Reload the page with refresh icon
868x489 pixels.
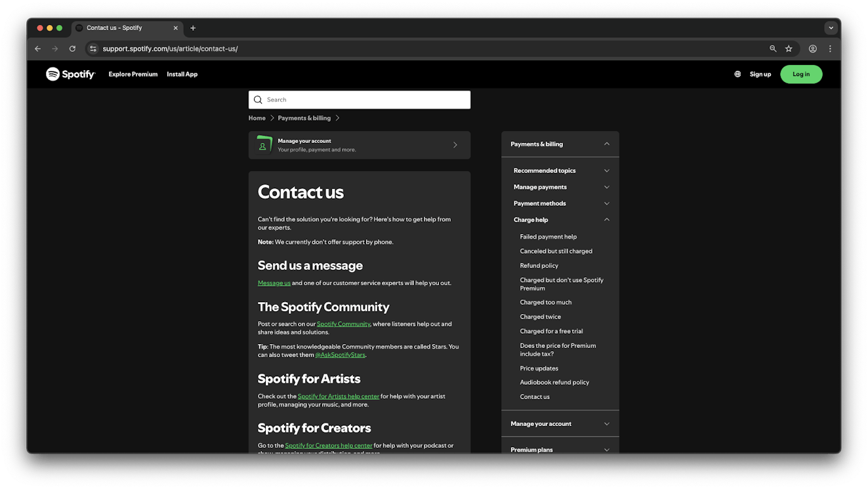pyautogui.click(x=72, y=49)
